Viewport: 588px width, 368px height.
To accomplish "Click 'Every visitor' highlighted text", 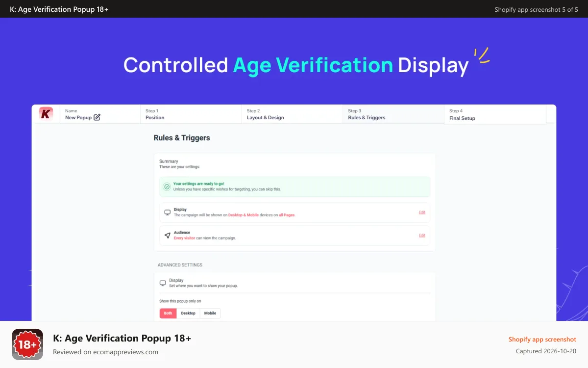I will 184,238.
